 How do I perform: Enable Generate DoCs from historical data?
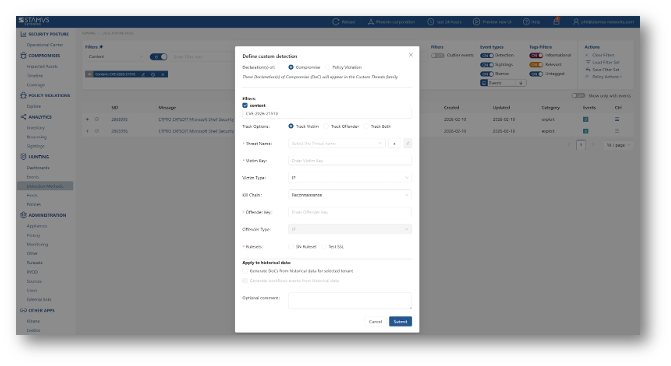245,271
